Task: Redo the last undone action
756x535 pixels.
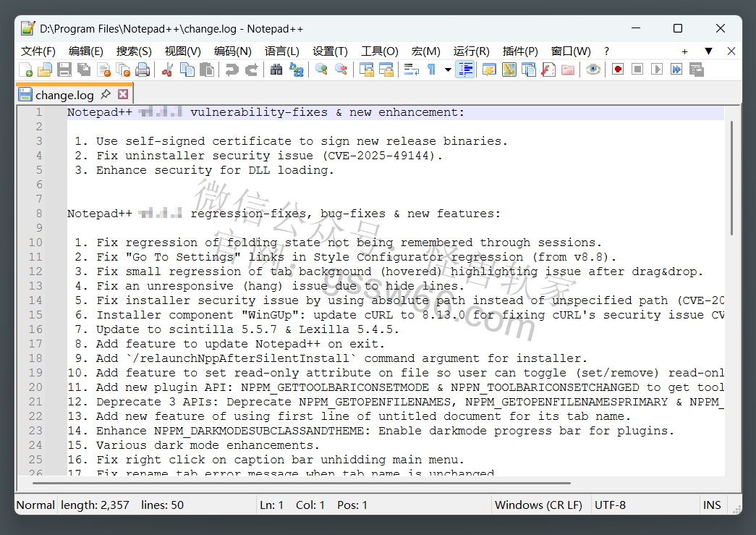Action: coord(251,70)
